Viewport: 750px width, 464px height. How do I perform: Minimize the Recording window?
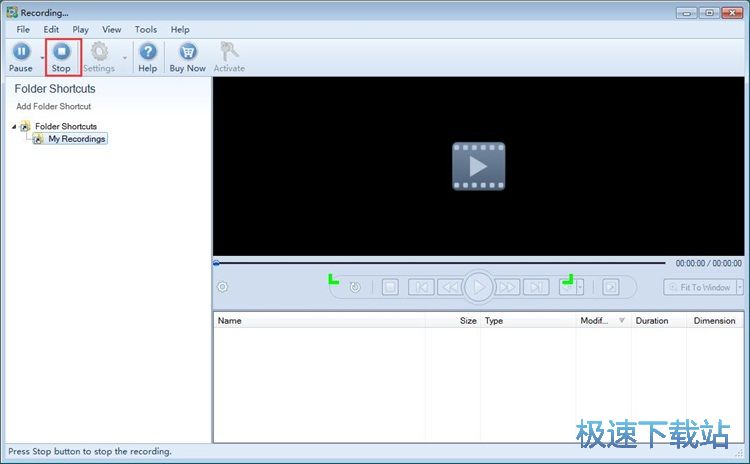point(686,13)
